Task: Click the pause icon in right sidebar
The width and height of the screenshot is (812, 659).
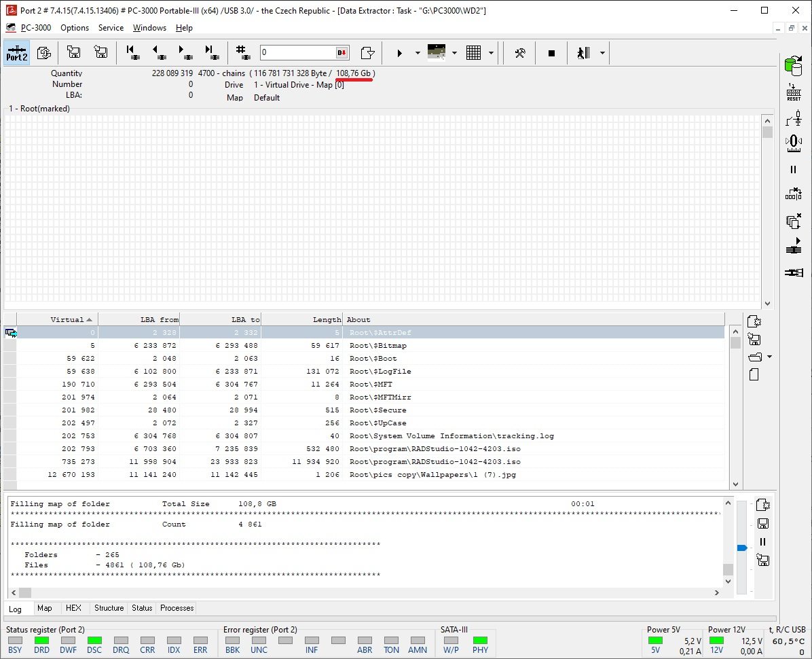Action: click(x=793, y=170)
